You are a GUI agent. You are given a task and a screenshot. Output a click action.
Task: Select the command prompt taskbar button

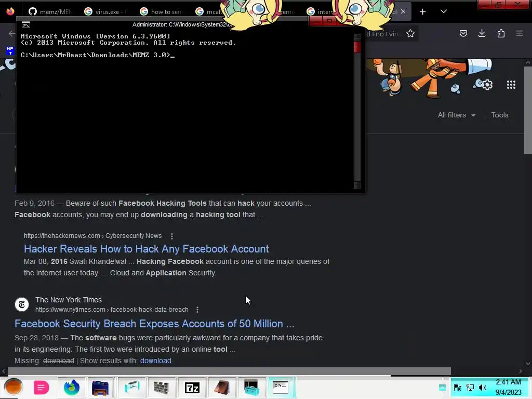click(281, 387)
